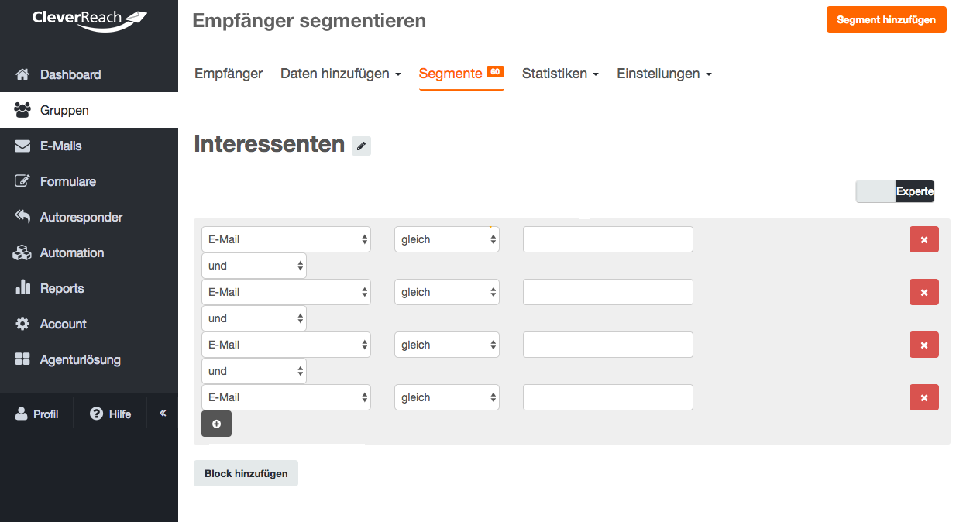Click the Block hinzufügen button
Screen dimensions: 980x522
246,473
